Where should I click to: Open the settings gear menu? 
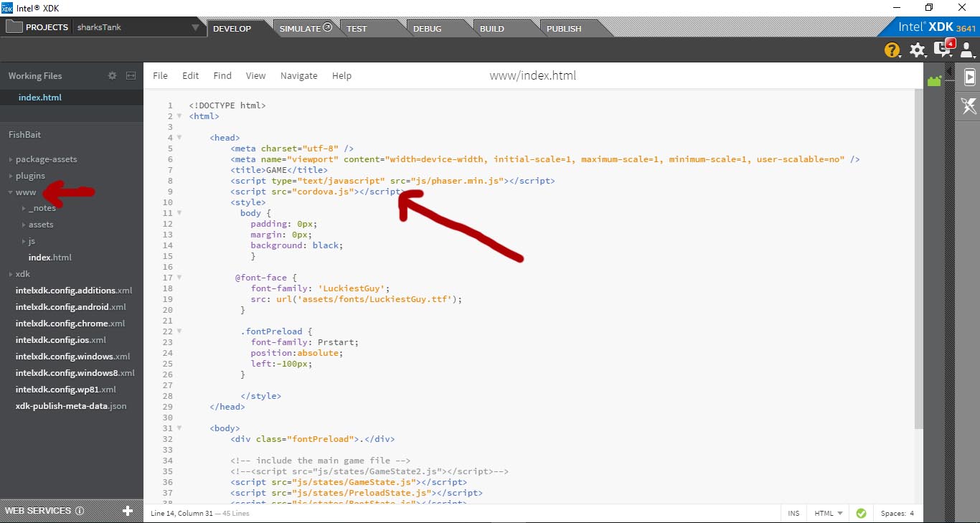918,50
